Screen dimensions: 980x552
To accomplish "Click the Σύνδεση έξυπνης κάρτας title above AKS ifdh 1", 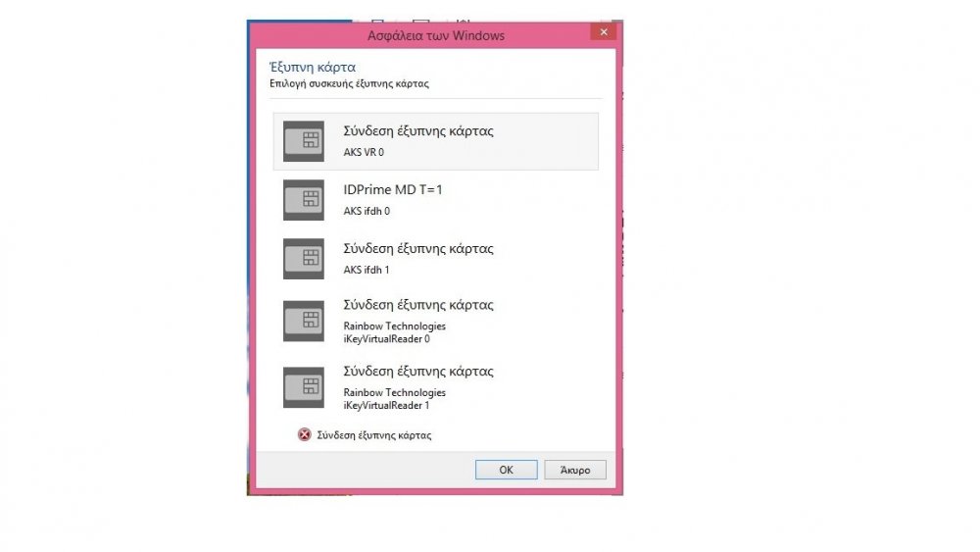I will click(418, 248).
